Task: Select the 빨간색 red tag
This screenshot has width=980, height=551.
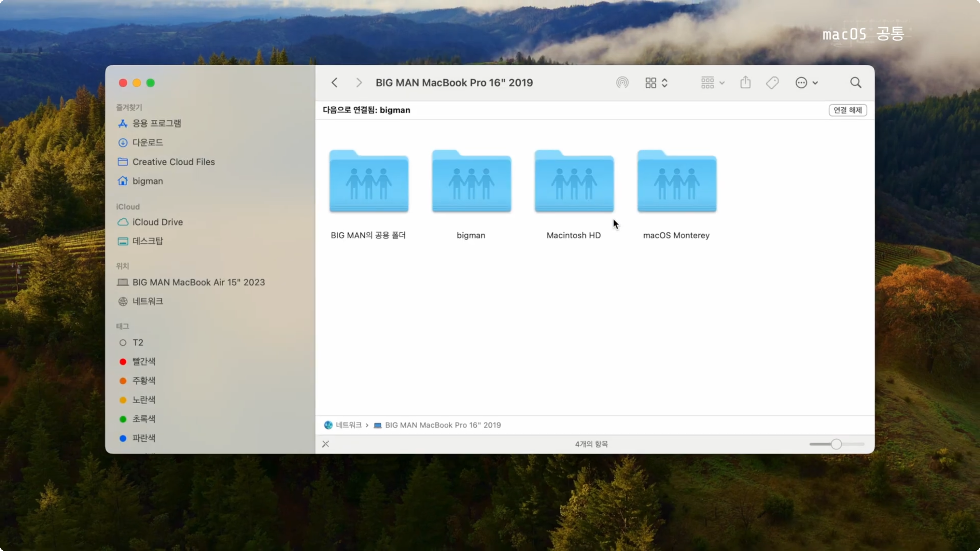Action: click(x=143, y=361)
